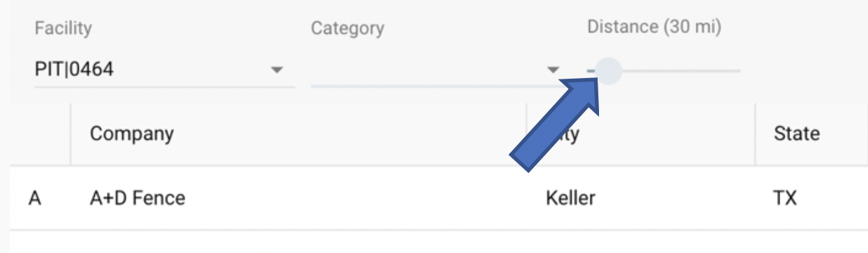The width and height of the screenshot is (868, 253).
Task: Click the blank header cell before Company
Action: 40,134
